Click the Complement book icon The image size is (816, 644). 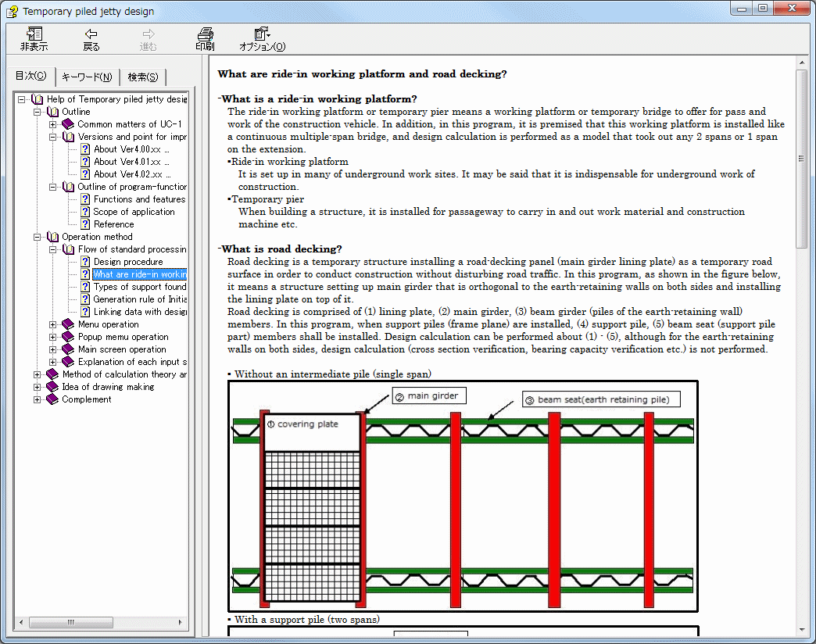52,399
